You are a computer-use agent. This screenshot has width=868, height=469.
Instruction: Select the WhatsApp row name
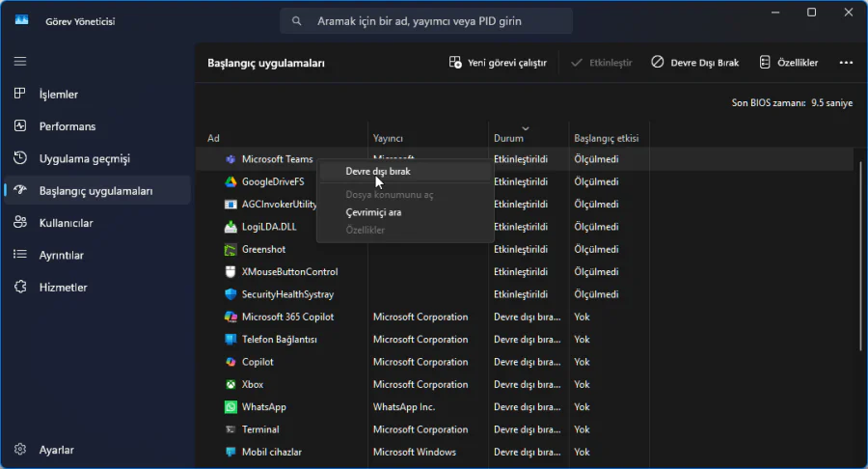[x=264, y=407]
